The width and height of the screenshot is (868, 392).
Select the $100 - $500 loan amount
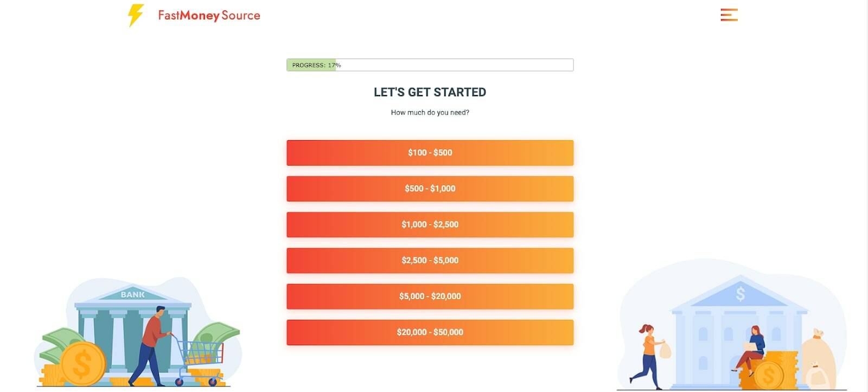[x=430, y=153]
